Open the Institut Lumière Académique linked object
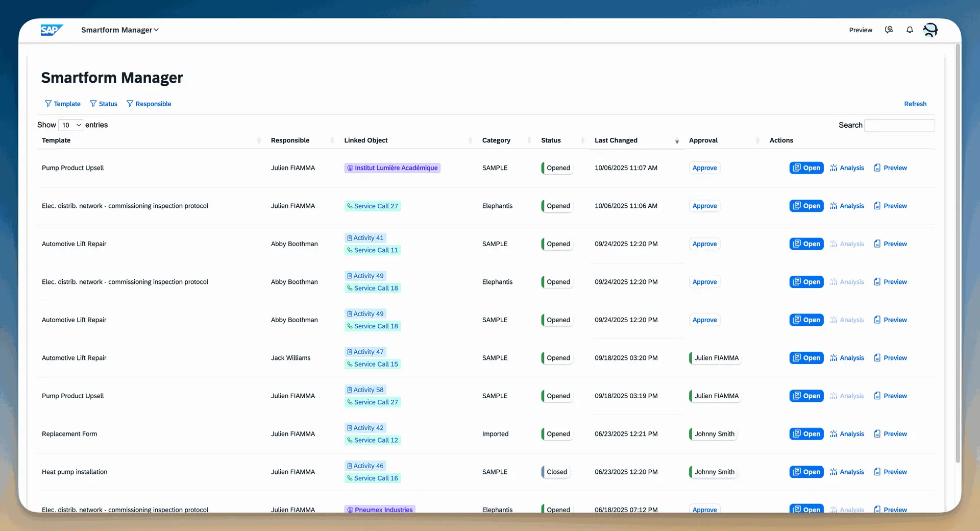The width and height of the screenshot is (980, 531). click(392, 168)
